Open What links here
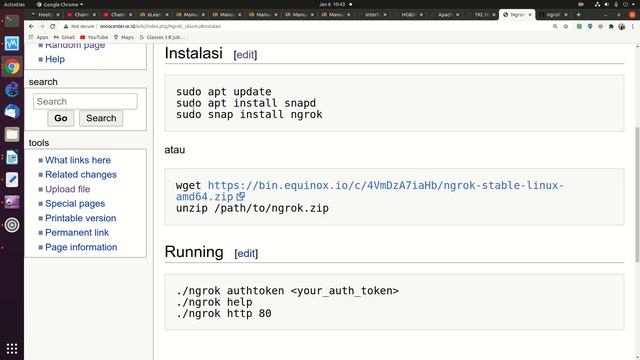Viewport: 640px width, 360px height. (x=78, y=160)
